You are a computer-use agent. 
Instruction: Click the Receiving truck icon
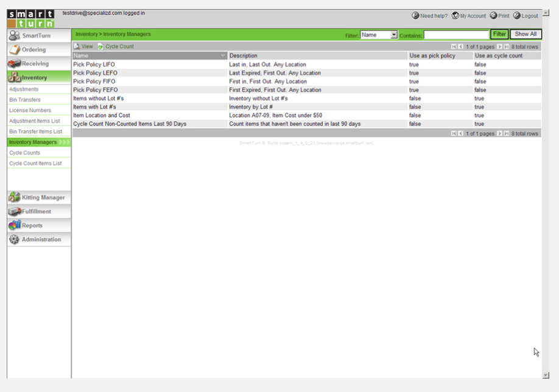[x=14, y=63]
